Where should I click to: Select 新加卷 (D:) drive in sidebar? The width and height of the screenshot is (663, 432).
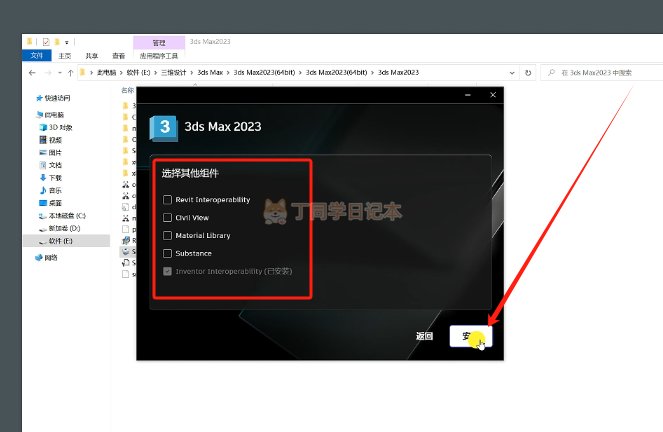coord(59,228)
